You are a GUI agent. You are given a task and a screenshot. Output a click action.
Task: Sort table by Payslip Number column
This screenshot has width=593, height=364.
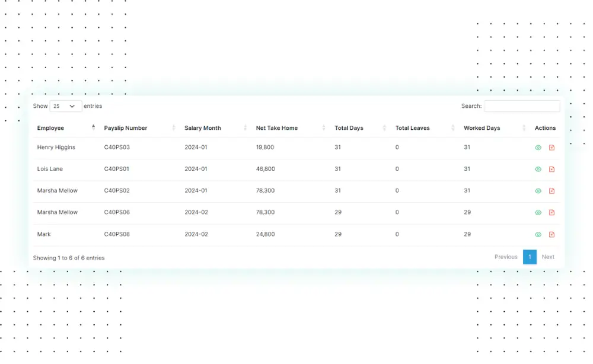126,128
